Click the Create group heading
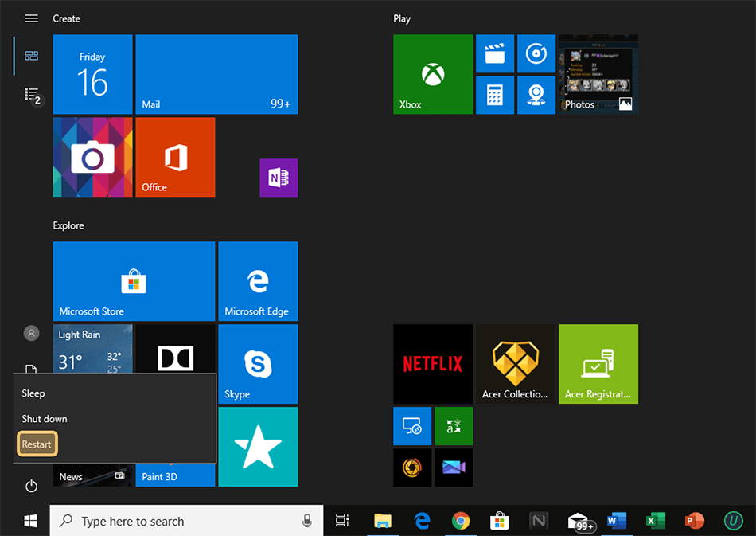Screen dimensions: 756x536 pyautogui.click(x=67, y=18)
